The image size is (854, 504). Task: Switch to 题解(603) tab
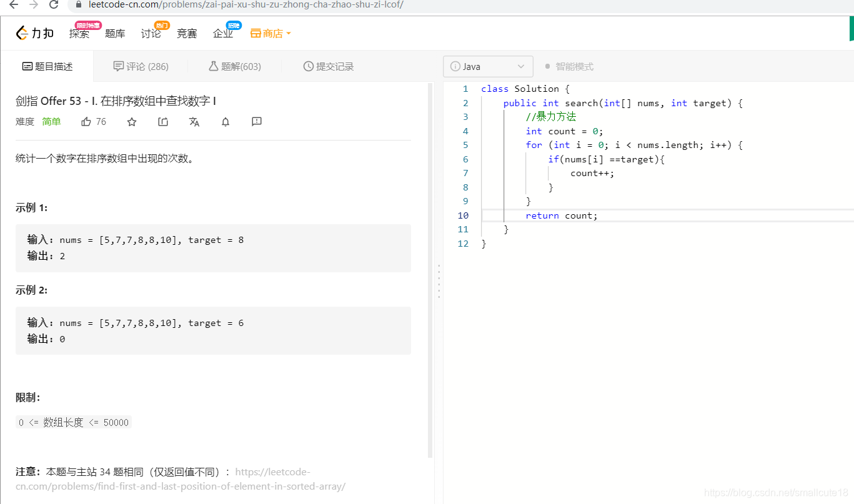pos(235,67)
